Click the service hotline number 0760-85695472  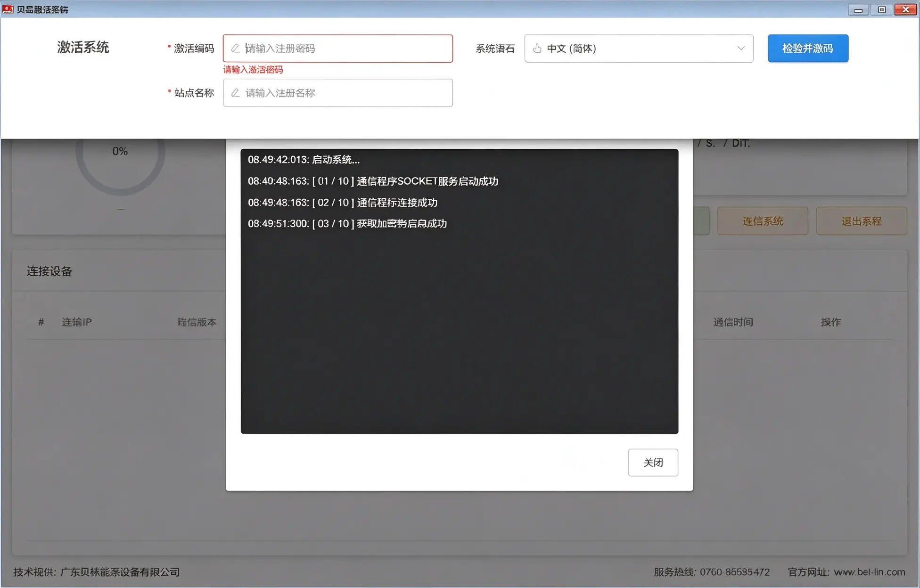[x=734, y=572]
